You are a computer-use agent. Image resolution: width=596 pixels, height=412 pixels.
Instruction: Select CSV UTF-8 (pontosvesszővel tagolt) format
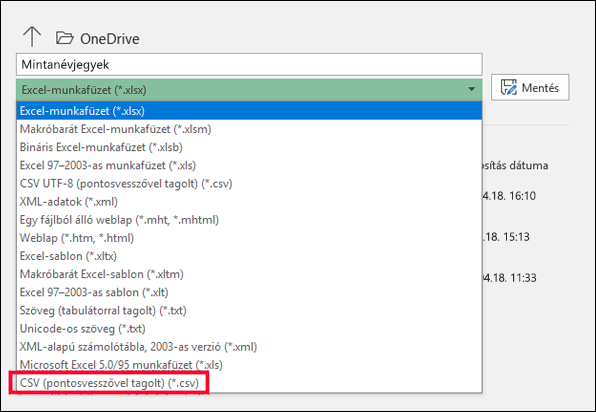tap(249, 184)
